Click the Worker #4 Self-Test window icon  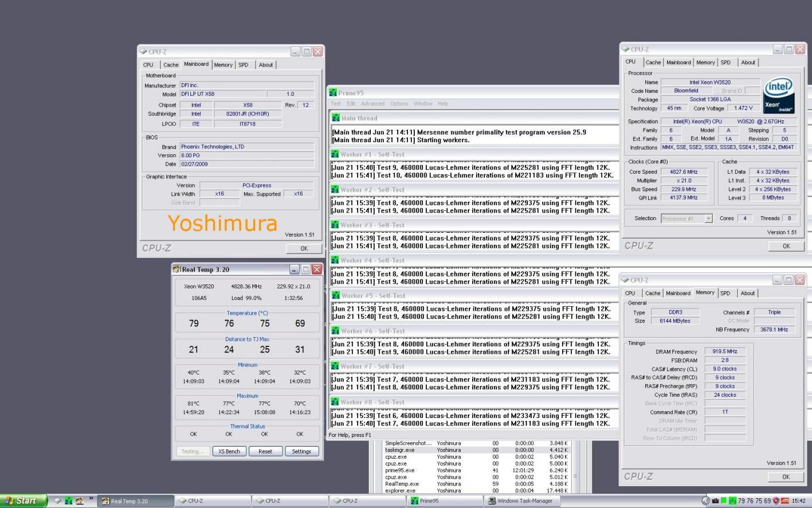tap(335, 260)
